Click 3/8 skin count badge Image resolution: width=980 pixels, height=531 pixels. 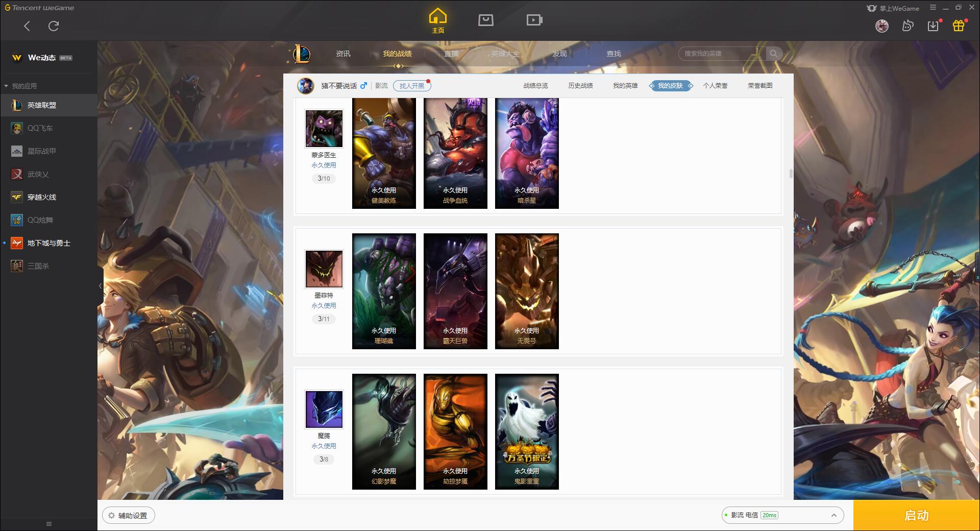(324, 459)
